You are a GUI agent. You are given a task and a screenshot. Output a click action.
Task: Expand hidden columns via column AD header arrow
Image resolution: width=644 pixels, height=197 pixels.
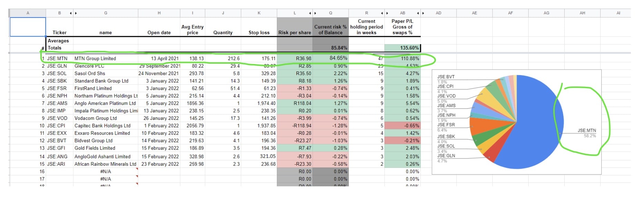(423, 13)
